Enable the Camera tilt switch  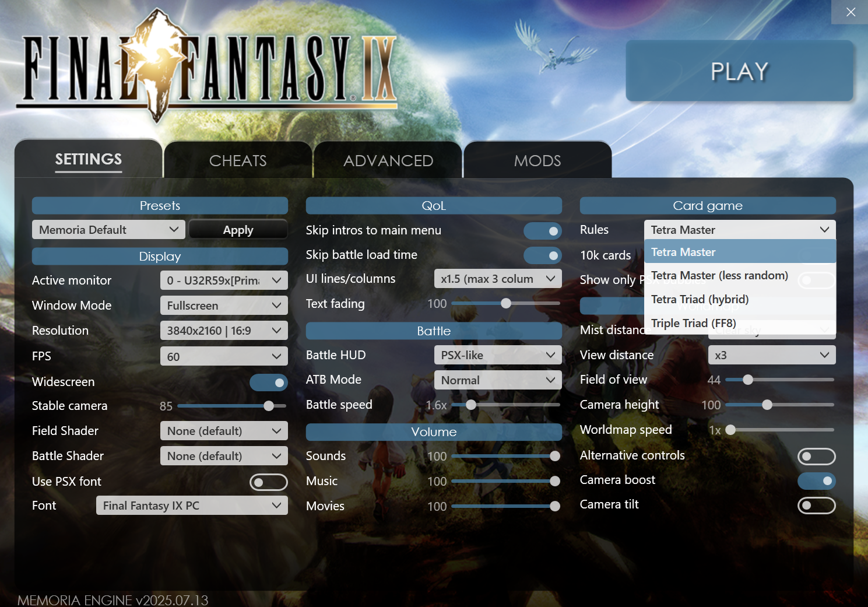(817, 506)
